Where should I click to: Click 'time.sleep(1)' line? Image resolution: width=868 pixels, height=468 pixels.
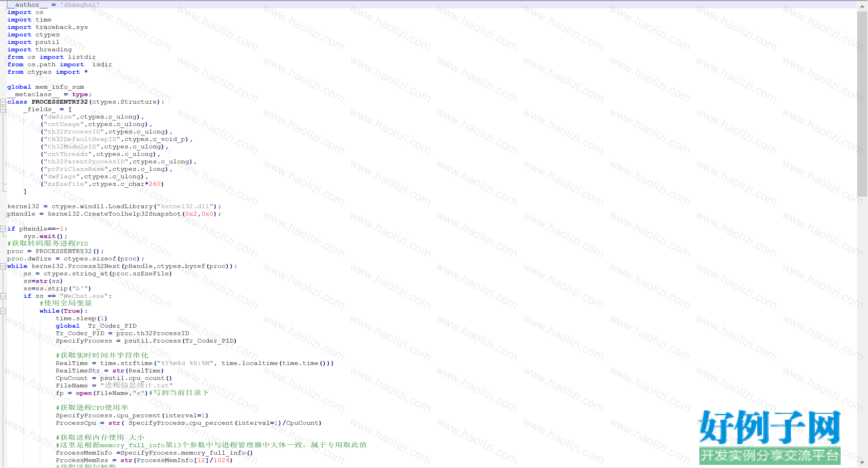tap(82, 318)
